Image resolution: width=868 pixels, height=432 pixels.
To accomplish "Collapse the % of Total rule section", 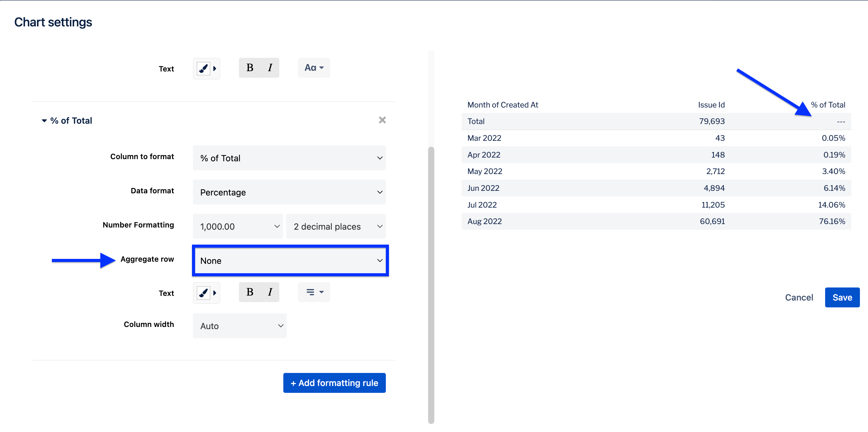I will click(44, 121).
